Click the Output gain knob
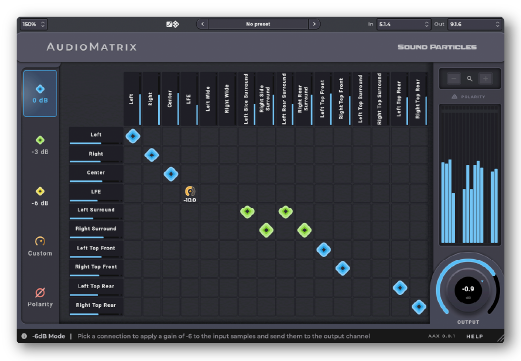 coord(468,289)
